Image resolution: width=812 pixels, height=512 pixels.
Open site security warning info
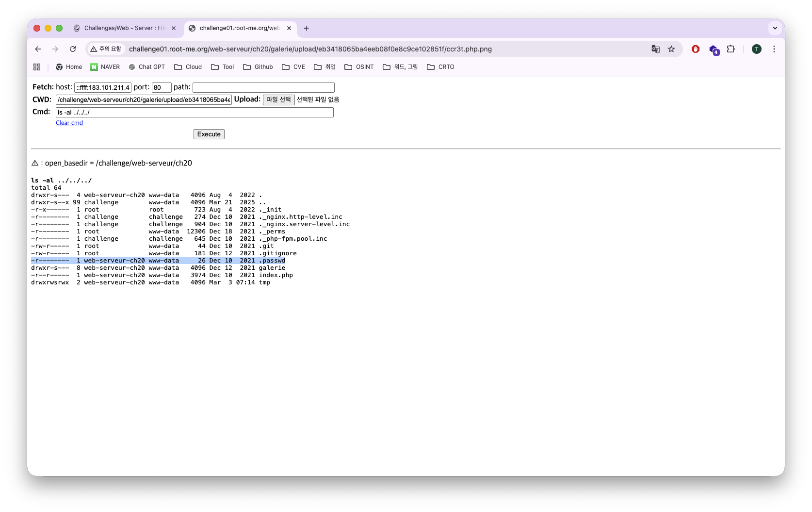click(x=106, y=49)
